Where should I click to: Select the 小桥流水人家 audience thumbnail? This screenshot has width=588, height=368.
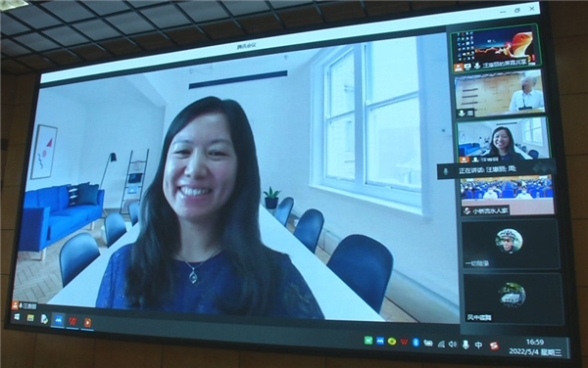tap(508, 196)
